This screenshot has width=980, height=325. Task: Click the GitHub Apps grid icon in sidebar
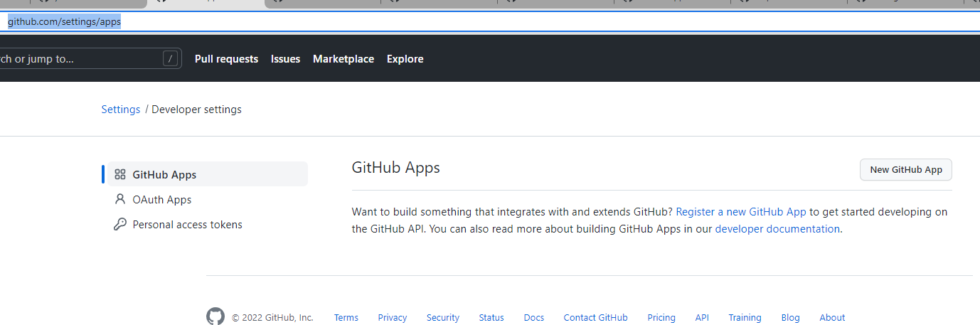pyautogui.click(x=120, y=174)
